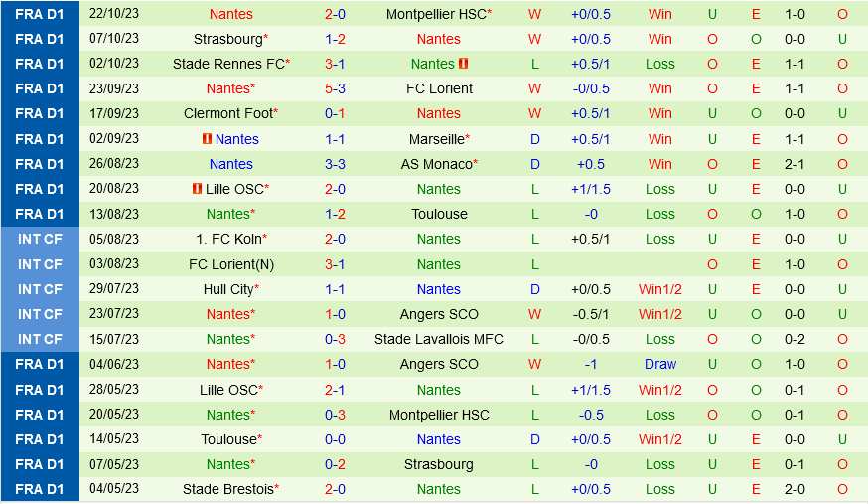The image size is (868, 504).
Task: Click the 3-3 score of the Monaco match
Action: (336, 164)
